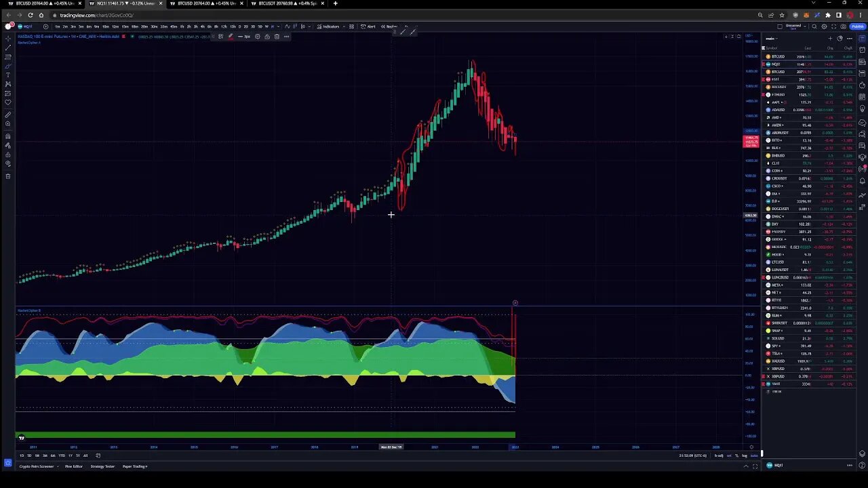Viewport: 868px width, 488px height.
Task: Open watchlist advanced view pie icon
Action: (x=840, y=39)
